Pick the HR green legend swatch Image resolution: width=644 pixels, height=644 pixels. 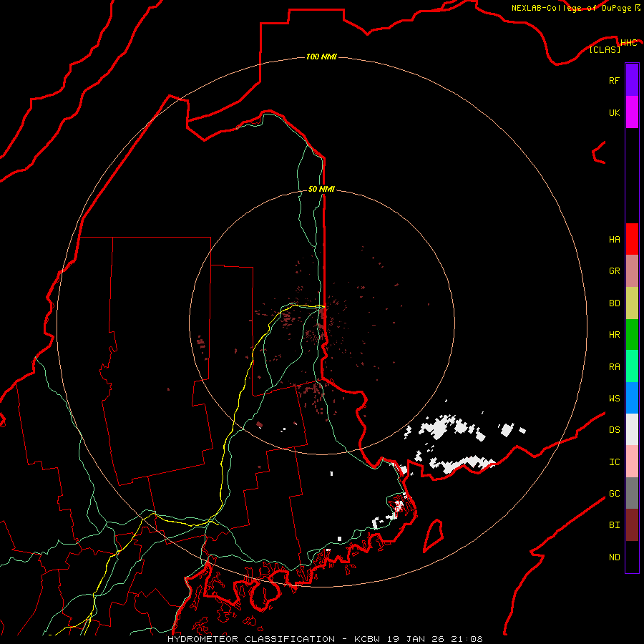click(632, 335)
